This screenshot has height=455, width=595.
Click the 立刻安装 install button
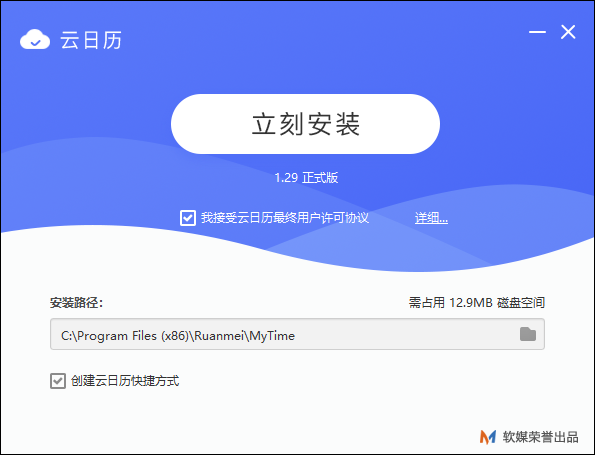pyautogui.click(x=305, y=124)
